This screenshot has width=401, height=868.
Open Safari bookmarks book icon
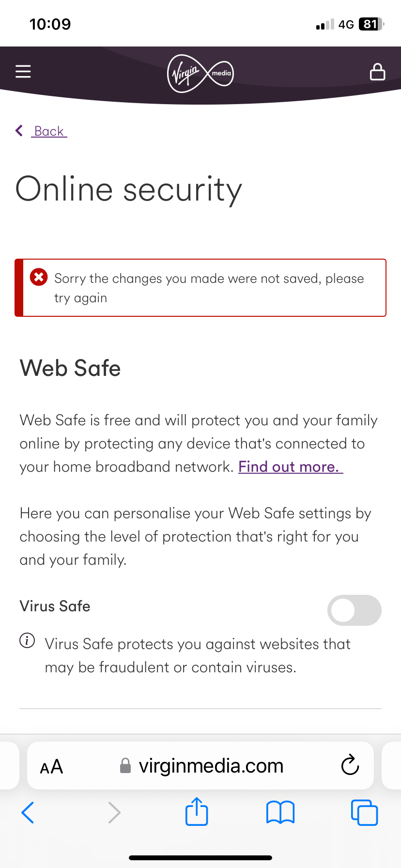pos(280,812)
